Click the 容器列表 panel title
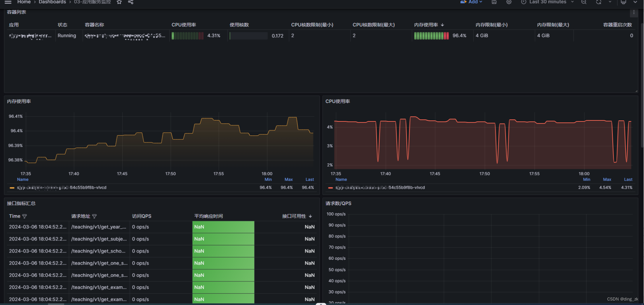The width and height of the screenshot is (644, 305). (x=16, y=12)
